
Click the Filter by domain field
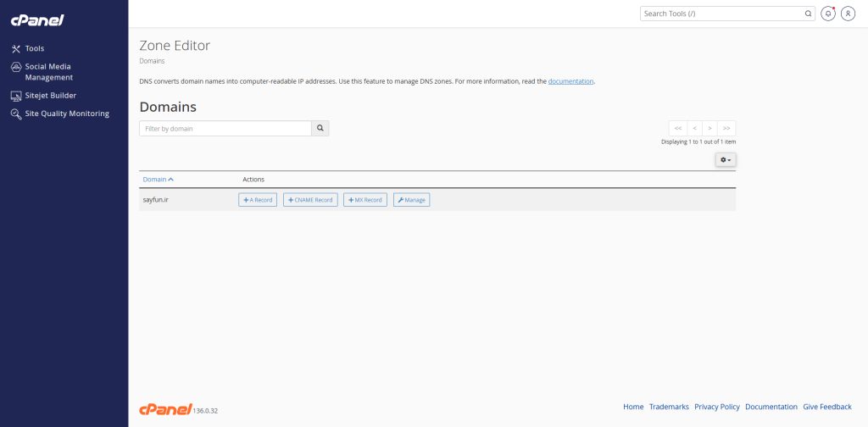point(225,128)
